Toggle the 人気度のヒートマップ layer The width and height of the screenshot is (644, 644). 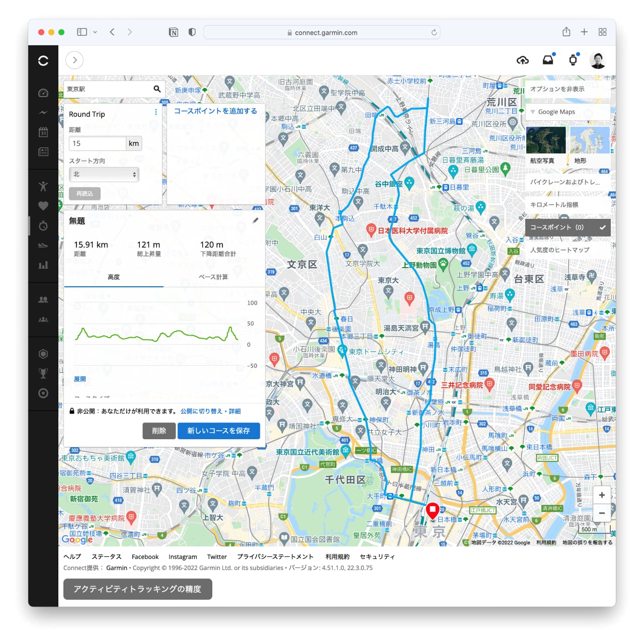click(x=559, y=250)
